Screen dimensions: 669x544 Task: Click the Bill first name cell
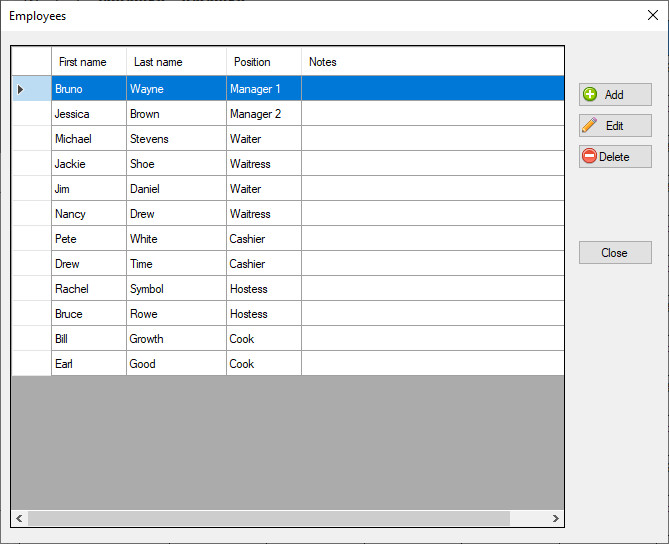pos(89,339)
